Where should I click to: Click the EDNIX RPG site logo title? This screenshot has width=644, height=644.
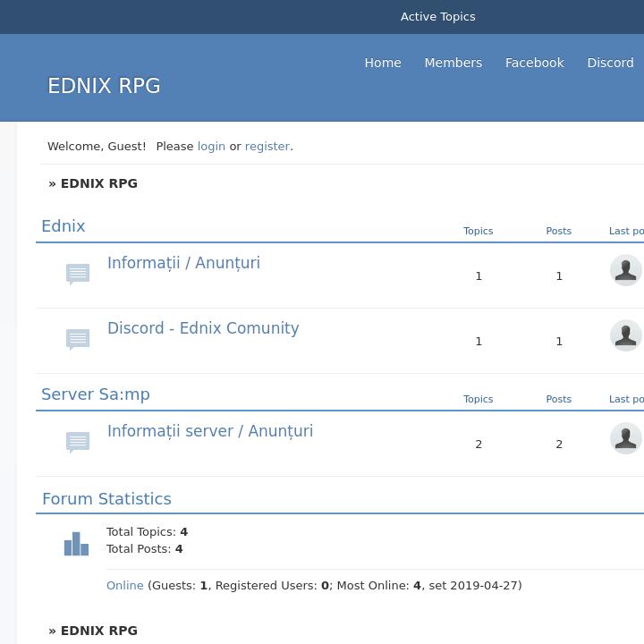tap(104, 86)
